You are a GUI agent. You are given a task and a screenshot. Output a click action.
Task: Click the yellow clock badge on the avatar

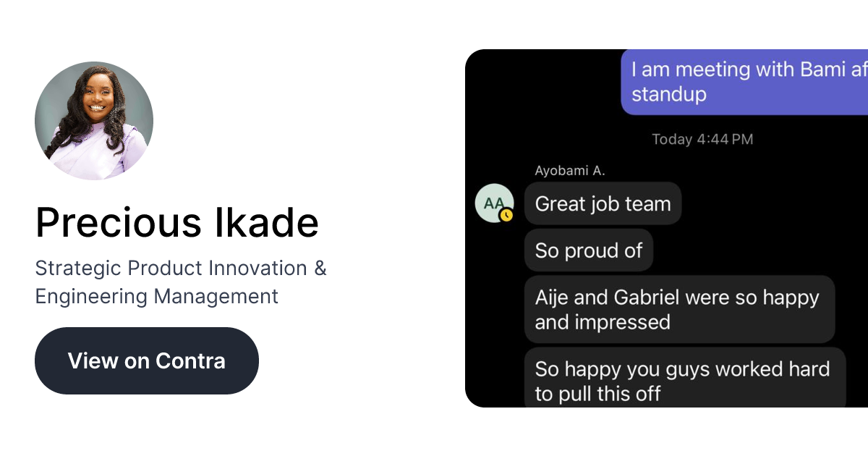point(507,214)
